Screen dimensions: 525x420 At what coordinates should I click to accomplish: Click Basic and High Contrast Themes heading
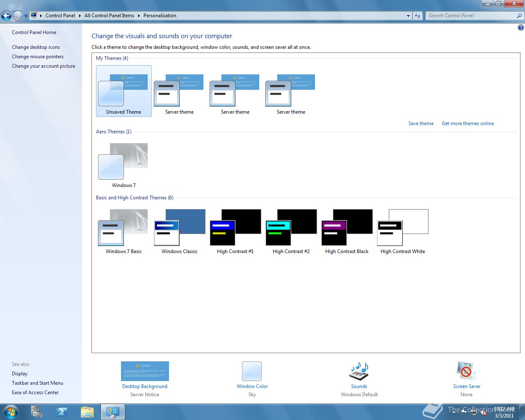pyautogui.click(x=135, y=198)
